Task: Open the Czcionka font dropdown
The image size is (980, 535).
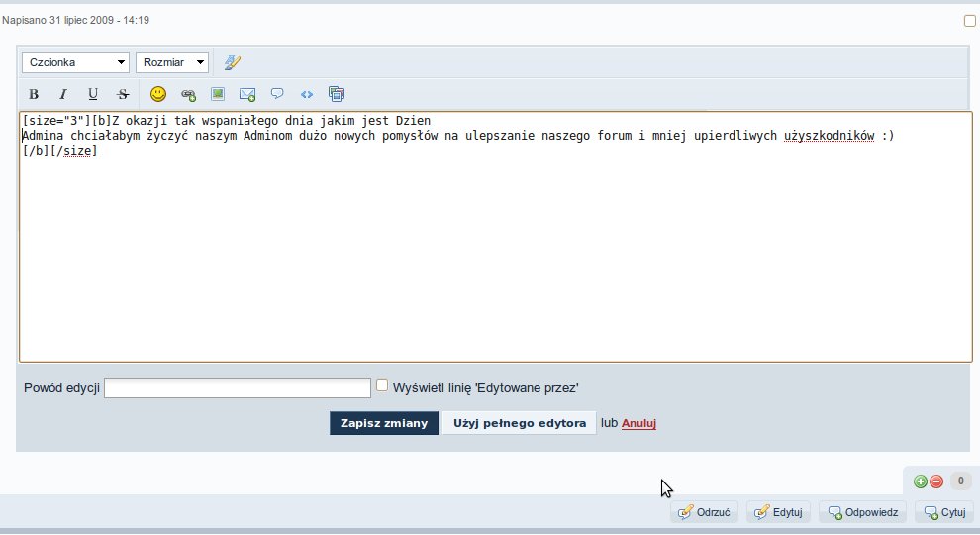Action: click(75, 62)
